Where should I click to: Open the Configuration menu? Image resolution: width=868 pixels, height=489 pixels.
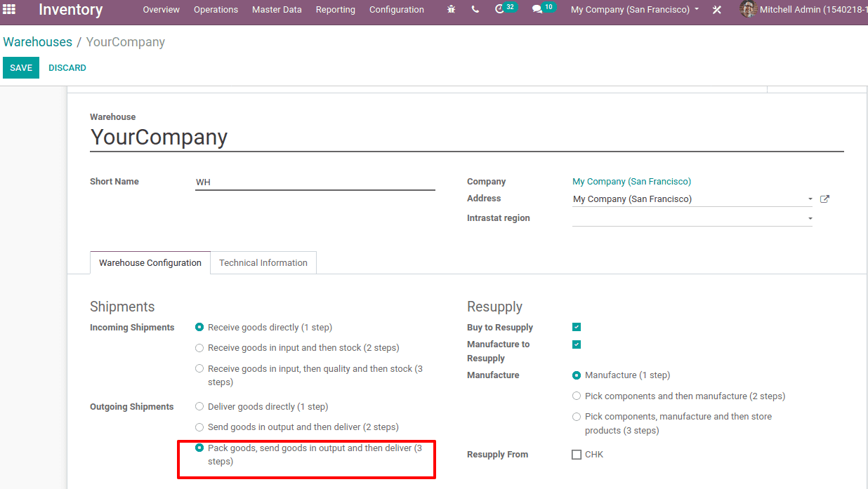click(397, 10)
